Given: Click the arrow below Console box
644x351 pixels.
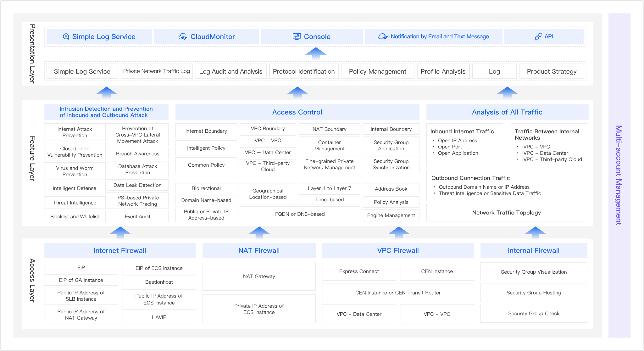Looking at the screenshot, I should [x=316, y=53].
